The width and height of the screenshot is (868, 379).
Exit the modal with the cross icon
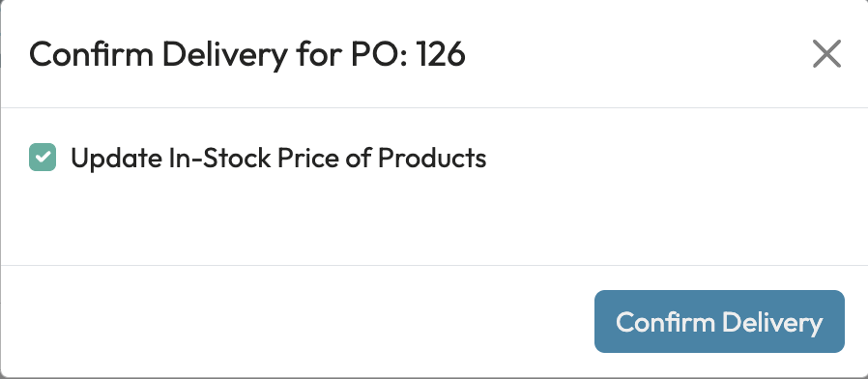click(x=826, y=54)
